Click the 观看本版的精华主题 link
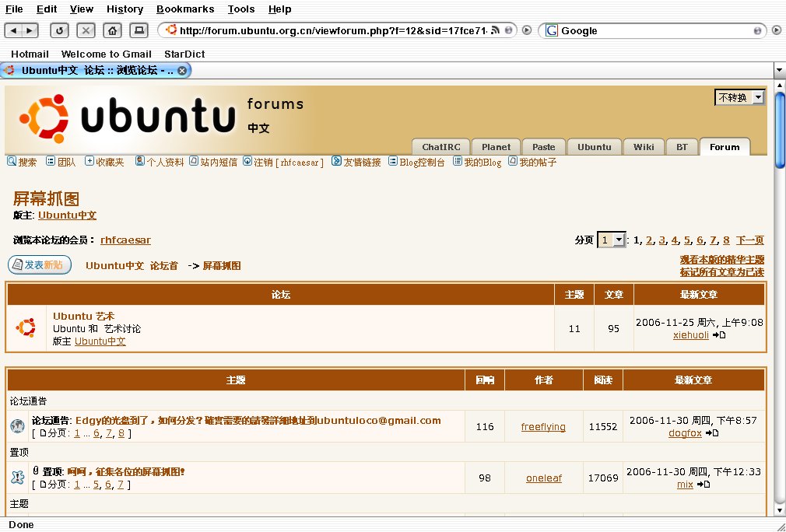The height and width of the screenshot is (532, 786). 722,260
